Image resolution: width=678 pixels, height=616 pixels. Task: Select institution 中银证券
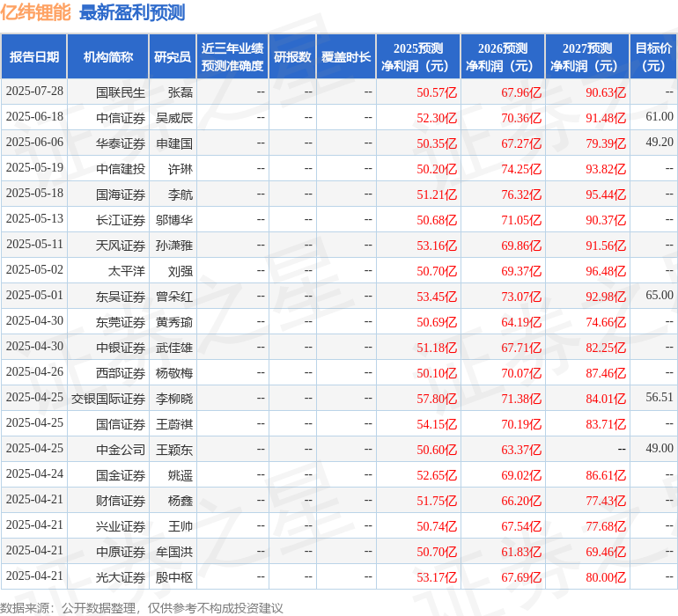tap(121, 347)
